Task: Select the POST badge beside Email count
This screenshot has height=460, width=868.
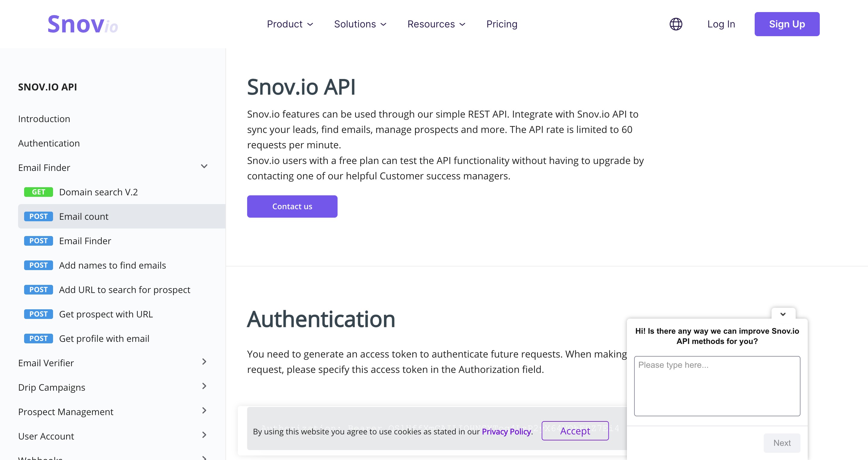Action: pyautogui.click(x=38, y=216)
